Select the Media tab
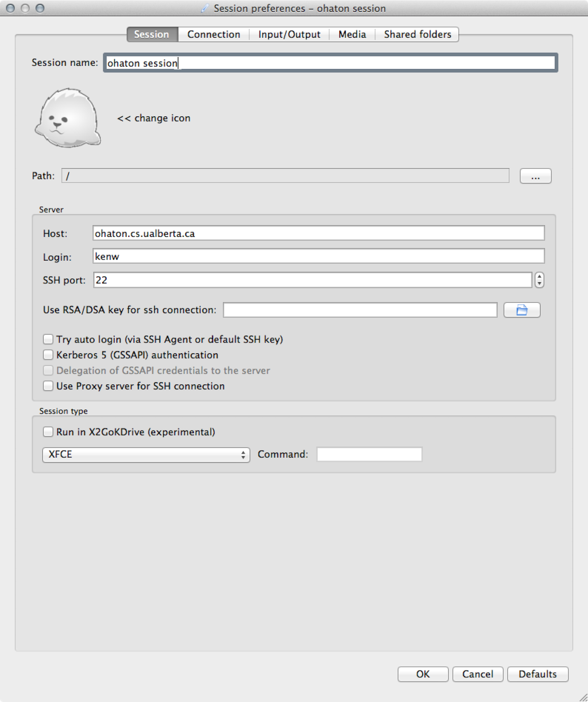Viewport: 588px width, 702px height. point(352,35)
